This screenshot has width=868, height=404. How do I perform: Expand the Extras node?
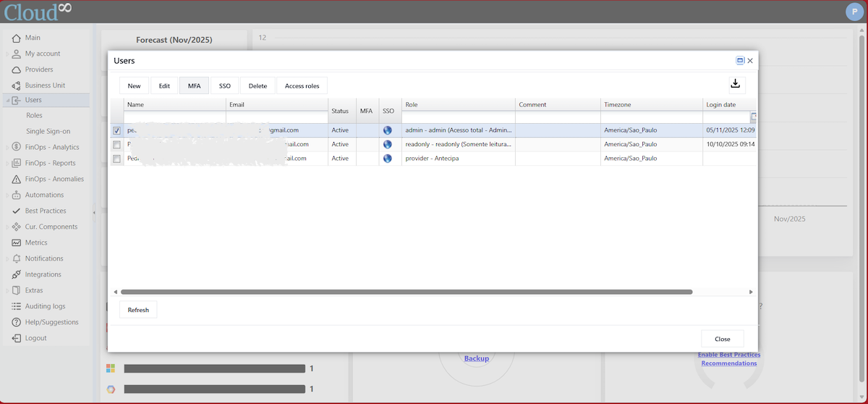(7, 290)
